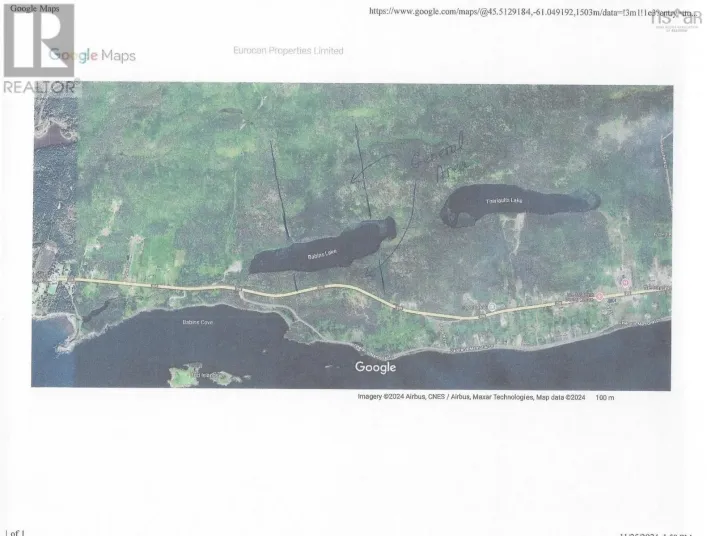The height and width of the screenshot is (536, 707).
Task: Open the Google Maps URL in the header
Action: point(530,11)
